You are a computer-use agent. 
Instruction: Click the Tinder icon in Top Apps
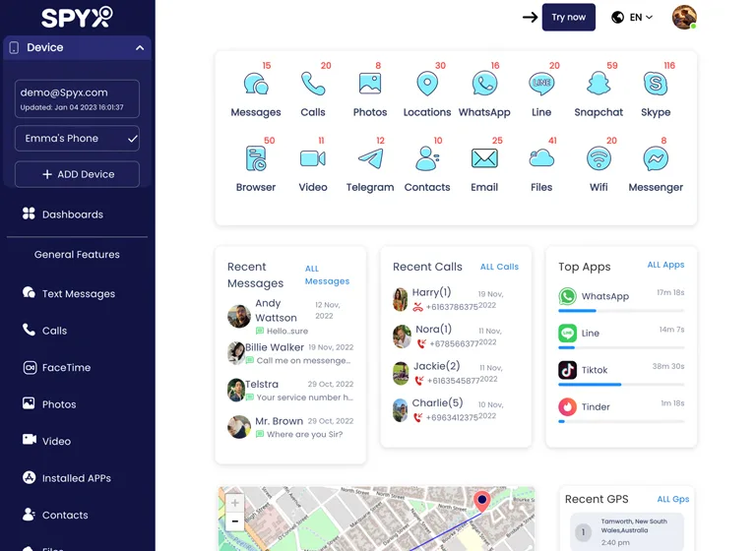click(567, 407)
